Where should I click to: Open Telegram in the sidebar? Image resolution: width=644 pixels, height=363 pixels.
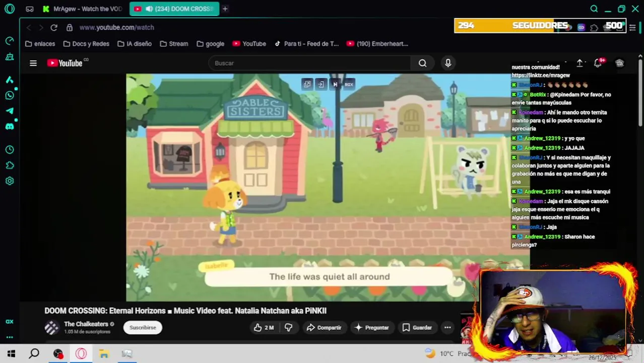tap(10, 111)
